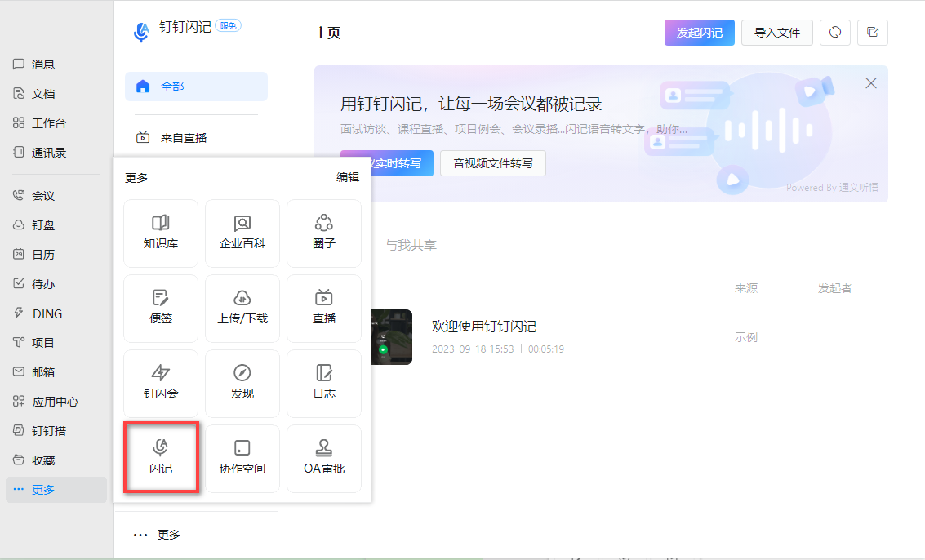Click the open-in-new-window icon button

coord(873,33)
